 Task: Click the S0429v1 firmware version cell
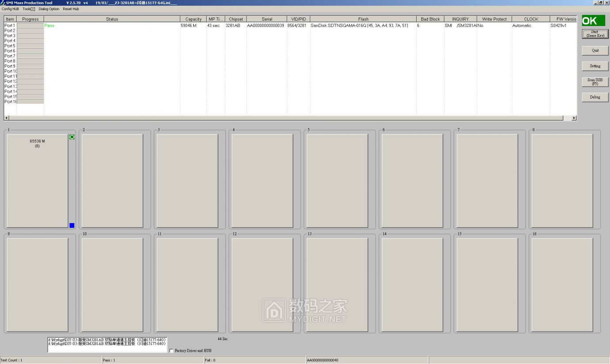(558, 26)
